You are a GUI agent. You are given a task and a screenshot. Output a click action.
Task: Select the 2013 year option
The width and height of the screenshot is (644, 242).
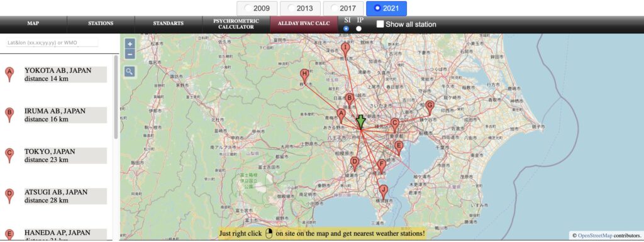(x=301, y=8)
